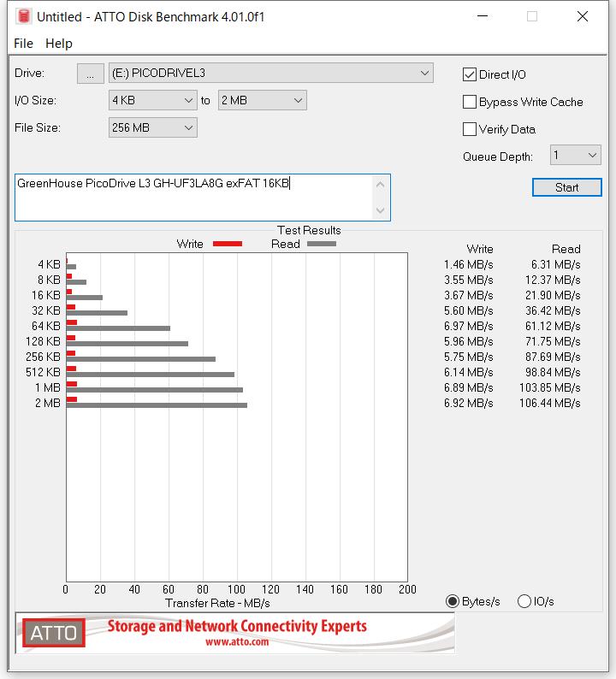This screenshot has width=616, height=679.
Task: Click the description box scroll-down arrow
Action: [381, 210]
